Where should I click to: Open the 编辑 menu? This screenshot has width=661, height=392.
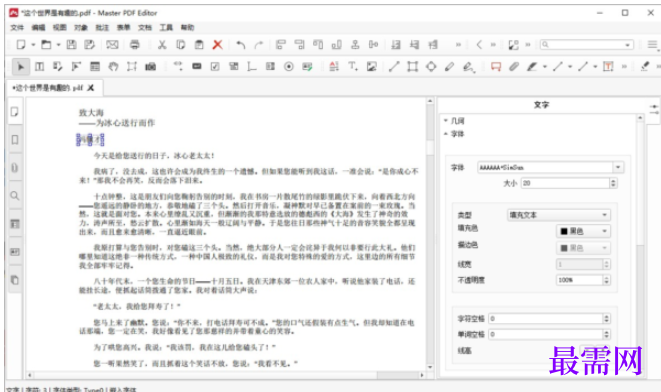(38, 27)
